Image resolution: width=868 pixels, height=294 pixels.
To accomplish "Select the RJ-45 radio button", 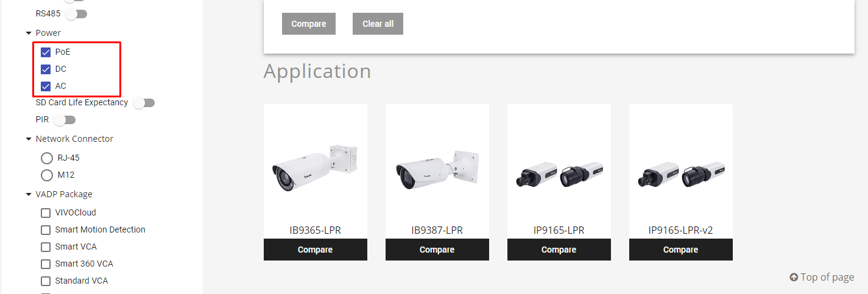I will pos(47,158).
